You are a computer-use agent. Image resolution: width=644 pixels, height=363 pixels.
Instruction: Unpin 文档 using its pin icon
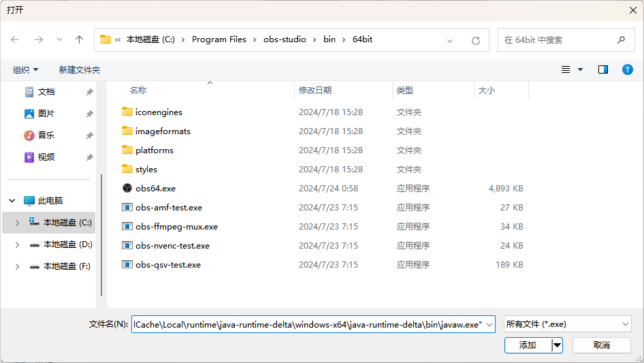89,92
